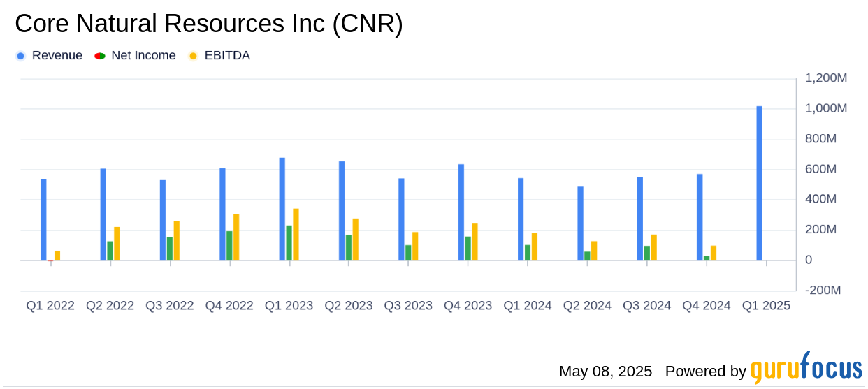Viewport: 868px width, 389px height.
Task: Toggle the Net Income legend item
Action: [x=136, y=56]
